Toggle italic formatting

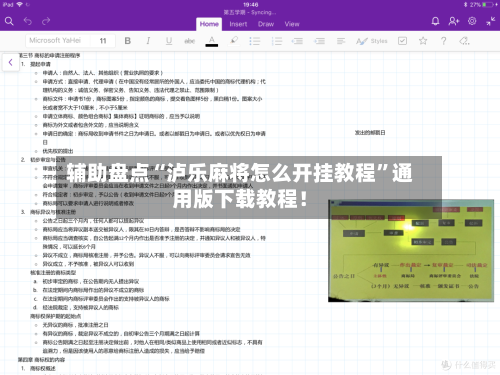coord(148,41)
